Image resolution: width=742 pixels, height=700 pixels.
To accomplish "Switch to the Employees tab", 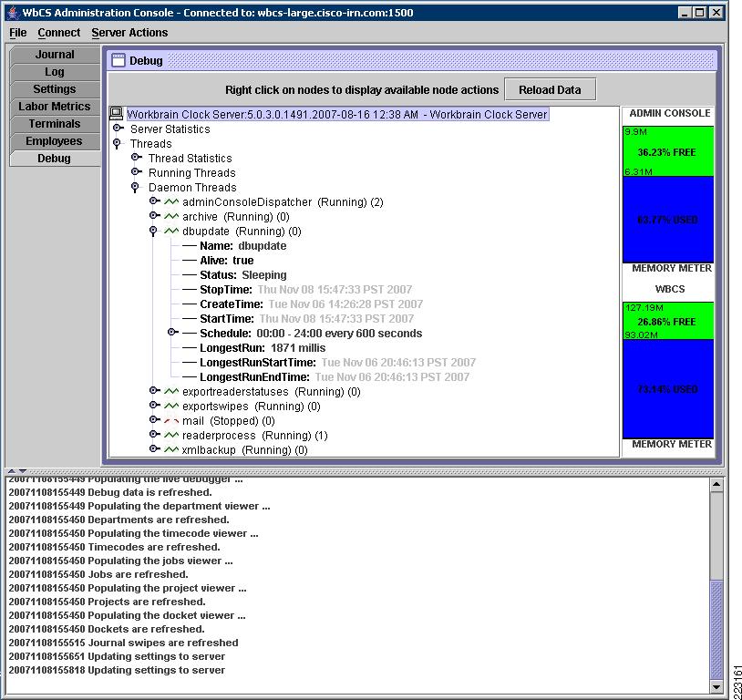I will 55,141.
